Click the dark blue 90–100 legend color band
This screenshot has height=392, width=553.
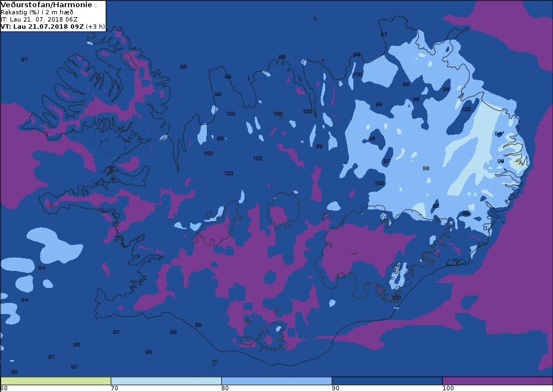pyautogui.click(x=387, y=381)
